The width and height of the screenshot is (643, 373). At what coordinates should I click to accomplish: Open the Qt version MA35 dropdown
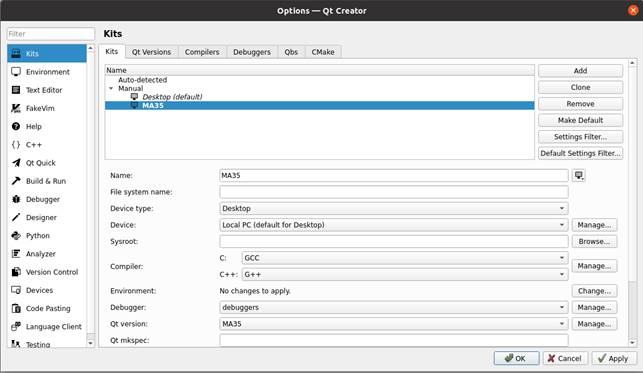click(394, 324)
